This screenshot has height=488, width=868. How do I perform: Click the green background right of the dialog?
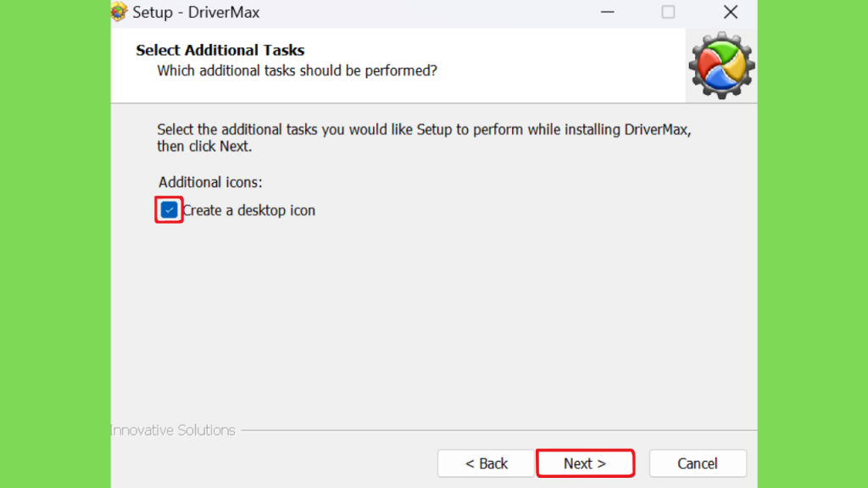pyautogui.click(x=813, y=244)
